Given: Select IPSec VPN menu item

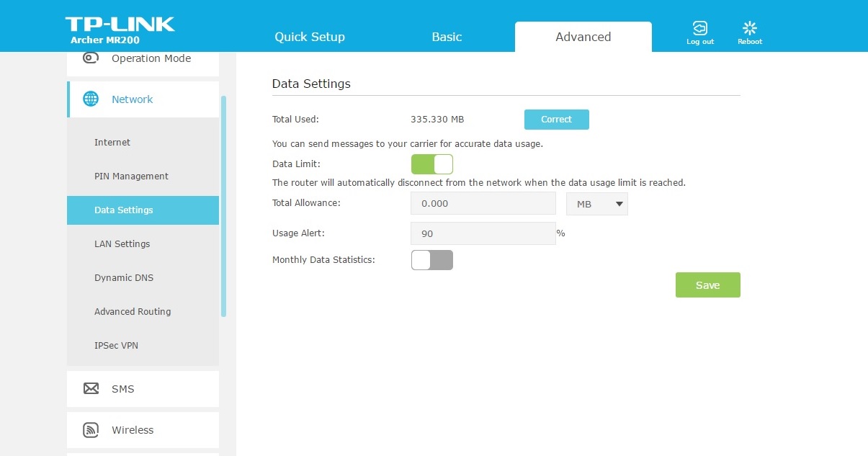Looking at the screenshot, I should (116, 346).
